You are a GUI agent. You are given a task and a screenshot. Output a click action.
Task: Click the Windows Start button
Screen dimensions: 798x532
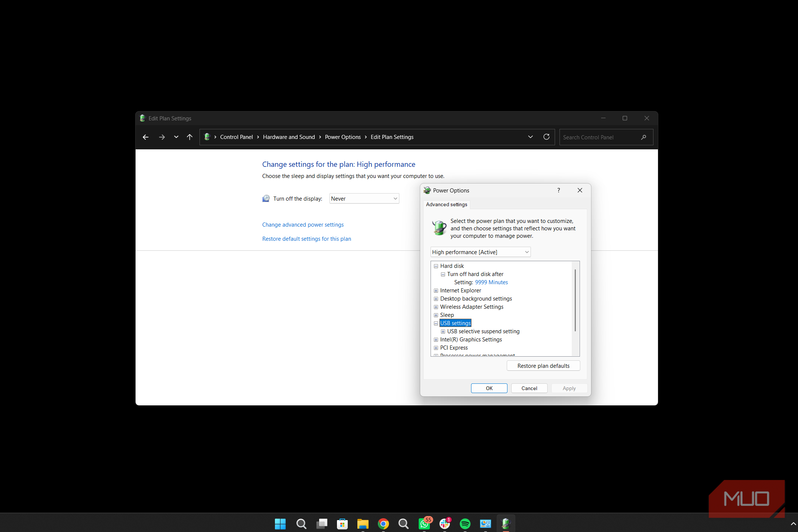coord(280,524)
